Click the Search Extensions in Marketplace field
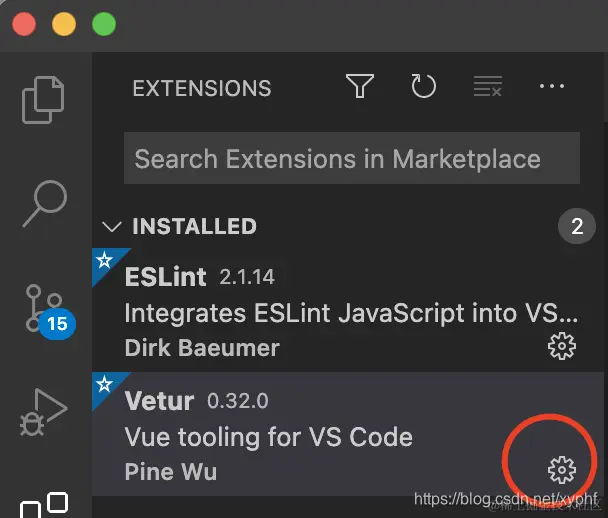 pyautogui.click(x=351, y=159)
